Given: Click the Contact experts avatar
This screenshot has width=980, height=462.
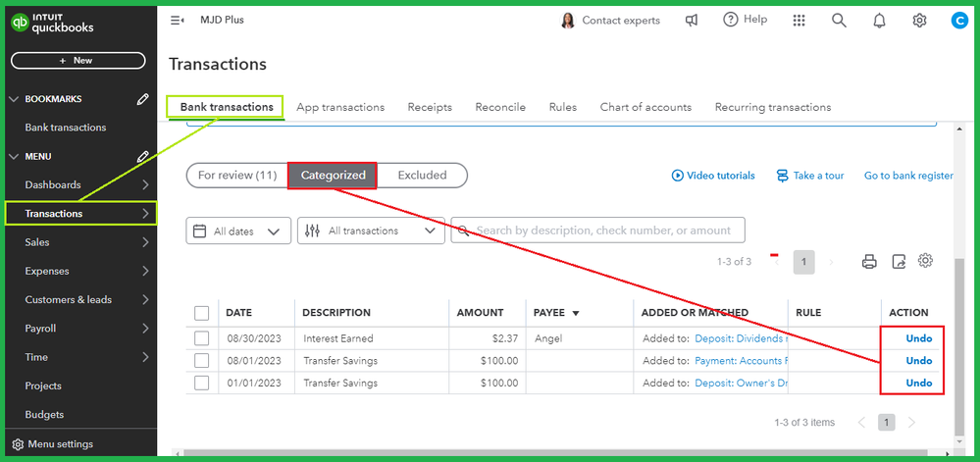Looking at the screenshot, I should point(568,21).
